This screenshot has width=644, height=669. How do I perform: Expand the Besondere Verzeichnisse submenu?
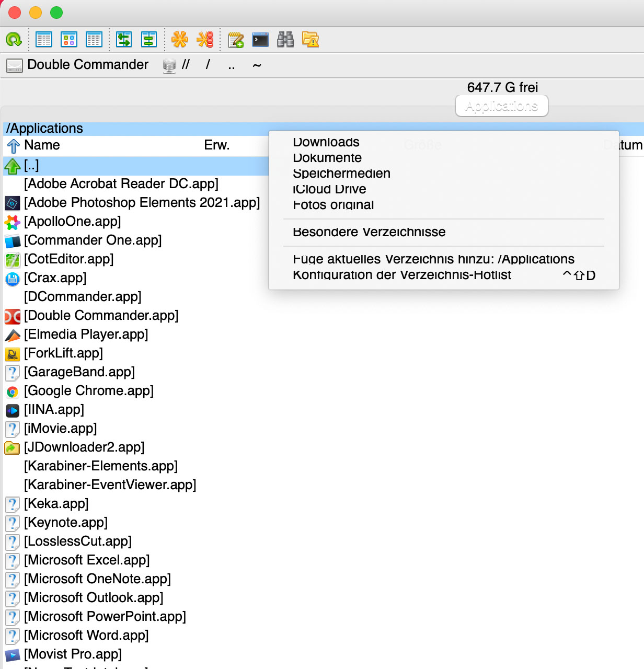point(369,232)
